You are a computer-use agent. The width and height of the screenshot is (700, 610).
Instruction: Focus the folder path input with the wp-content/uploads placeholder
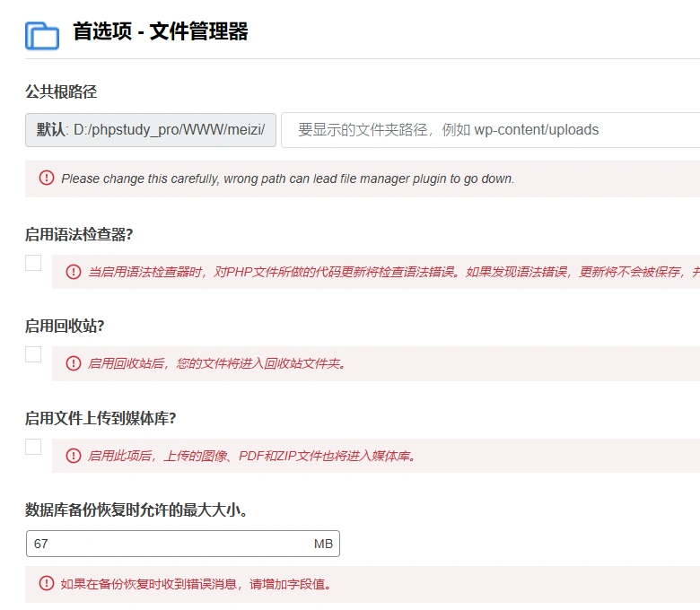coord(490,130)
